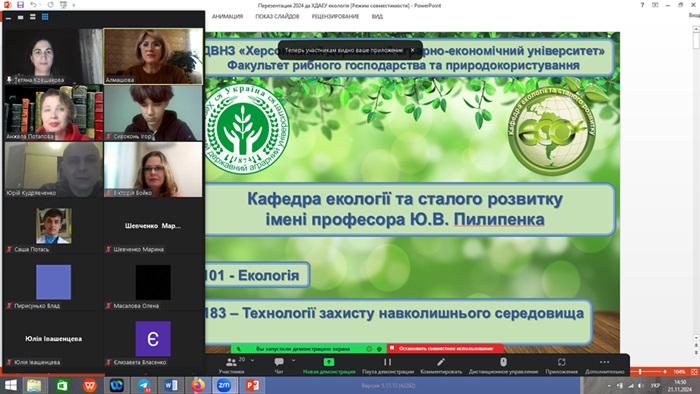
Task: Select Масалова Олена black avatar tile
Action: 153,282
